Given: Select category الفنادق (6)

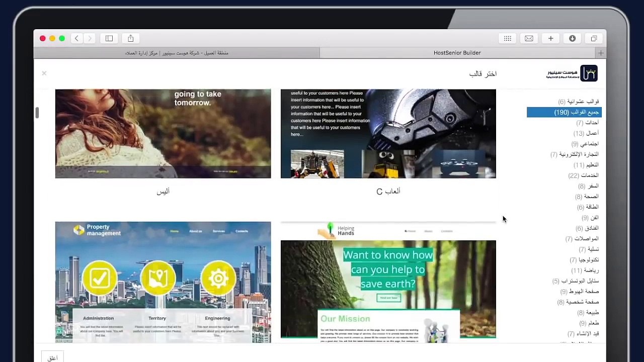Looking at the screenshot, I should pos(587,228).
